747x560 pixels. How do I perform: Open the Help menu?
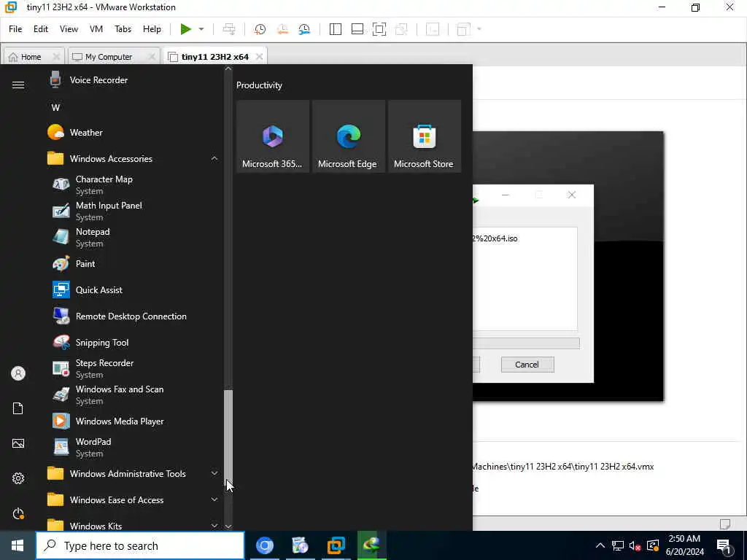click(x=152, y=29)
